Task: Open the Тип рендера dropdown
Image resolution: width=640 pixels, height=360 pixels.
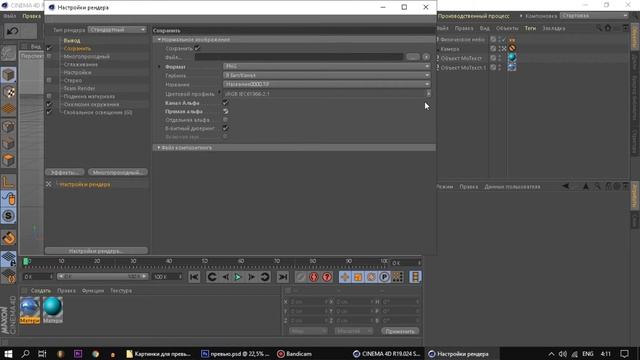Action: click(x=117, y=30)
